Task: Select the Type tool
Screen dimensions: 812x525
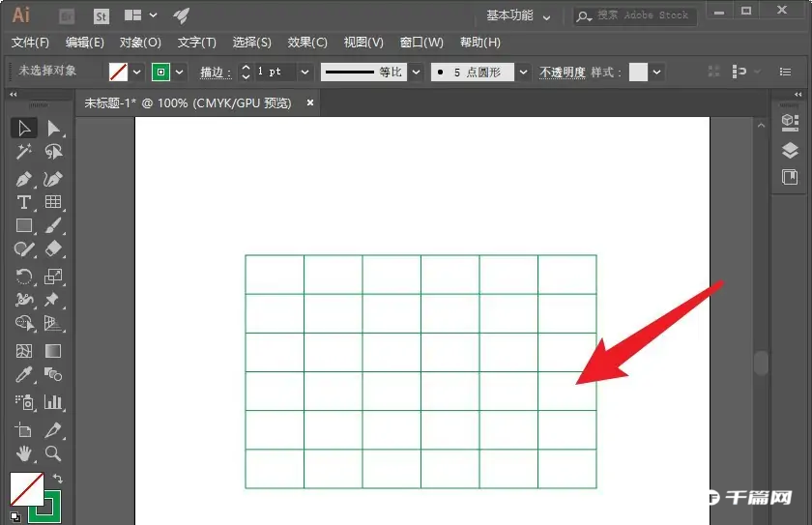Action: point(24,202)
